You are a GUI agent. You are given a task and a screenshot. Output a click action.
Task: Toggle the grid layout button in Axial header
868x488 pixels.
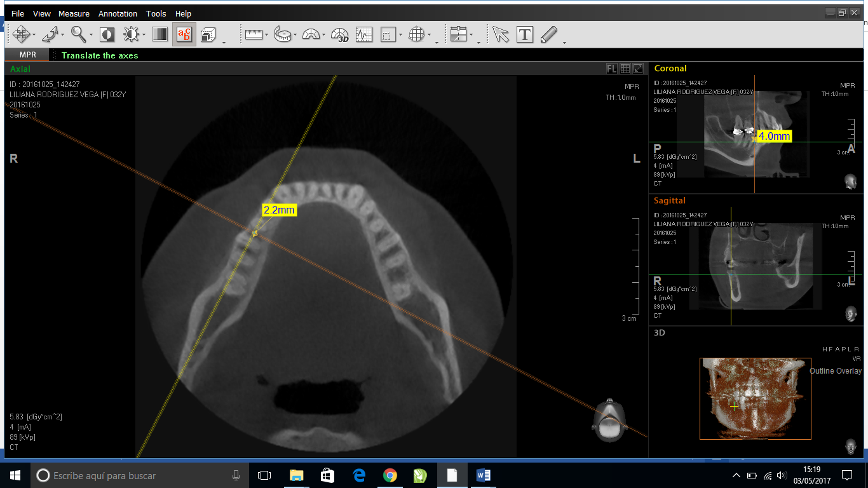625,69
